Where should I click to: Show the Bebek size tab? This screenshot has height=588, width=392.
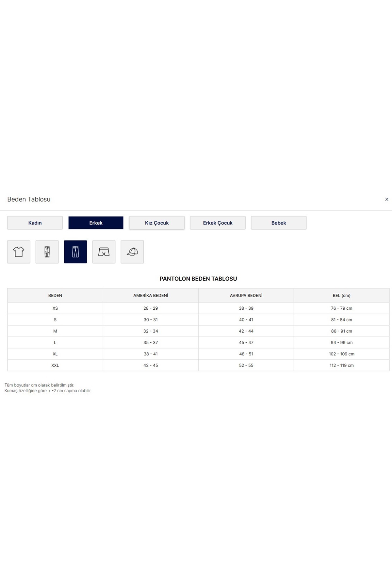point(279,223)
